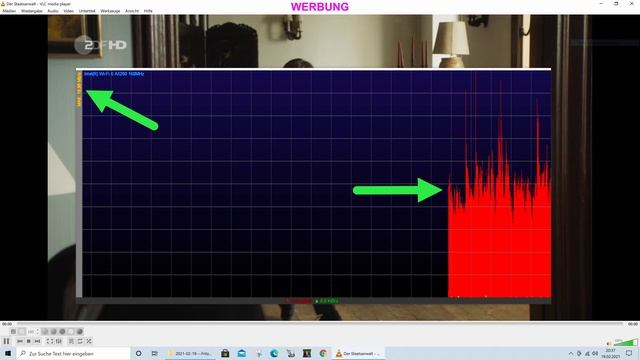Image resolution: width=640 pixels, height=360 pixels.
Task: Open the Windows notification center
Action: click(x=629, y=353)
